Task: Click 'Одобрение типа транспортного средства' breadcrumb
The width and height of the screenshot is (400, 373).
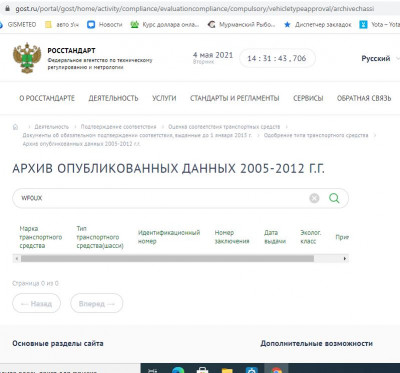Action: 316,135
